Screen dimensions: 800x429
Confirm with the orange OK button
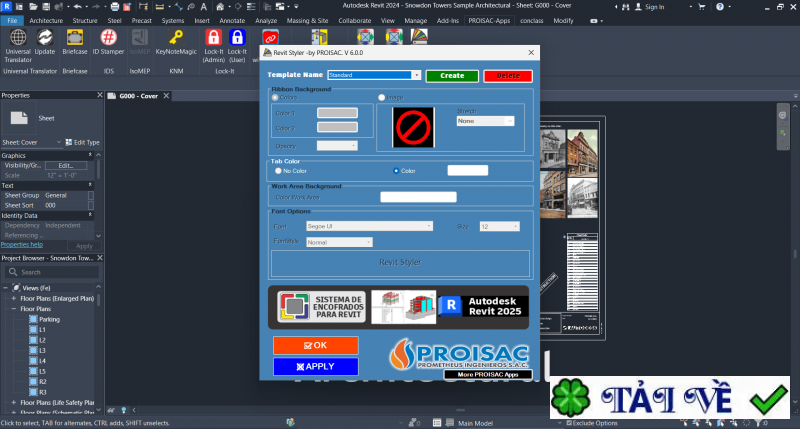316,345
